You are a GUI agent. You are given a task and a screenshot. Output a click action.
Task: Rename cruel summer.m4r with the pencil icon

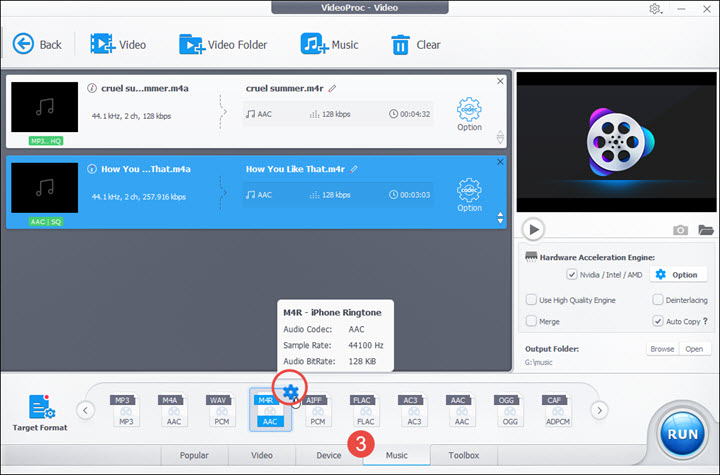(x=332, y=88)
